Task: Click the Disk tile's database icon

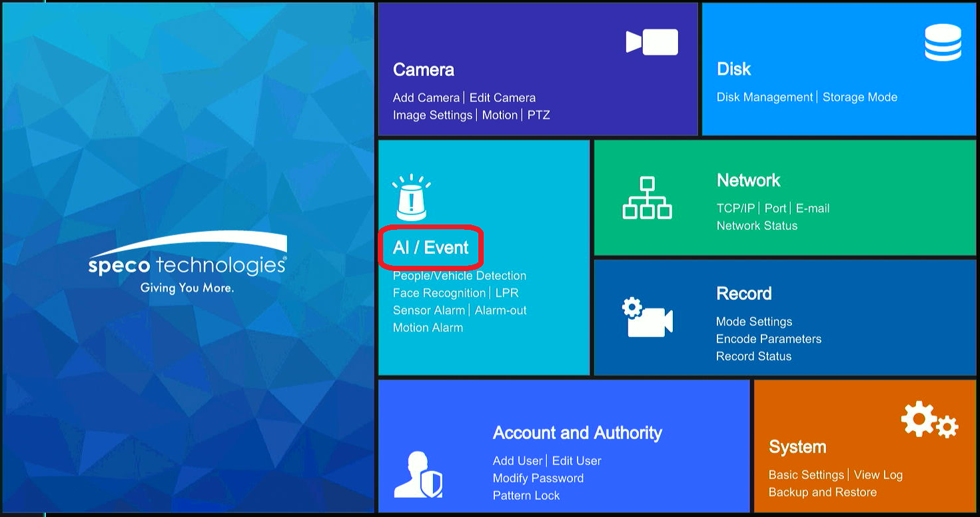Action: click(x=943, y=41)
